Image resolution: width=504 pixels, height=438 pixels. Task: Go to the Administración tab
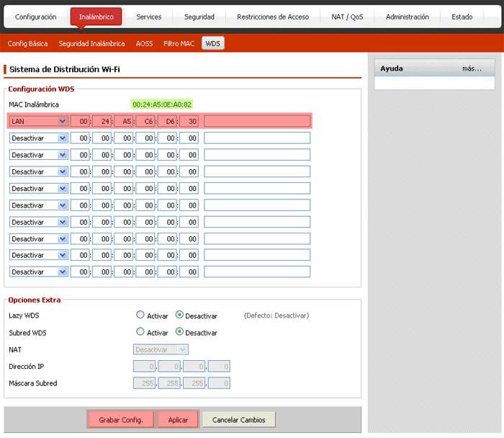pyautogui.click(x=407, y=17)
